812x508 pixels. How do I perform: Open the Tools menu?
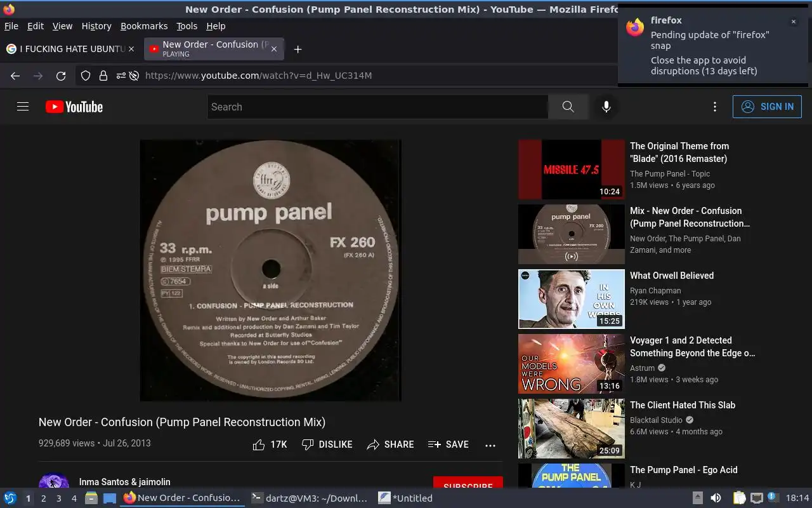click(x=187, y=26)
